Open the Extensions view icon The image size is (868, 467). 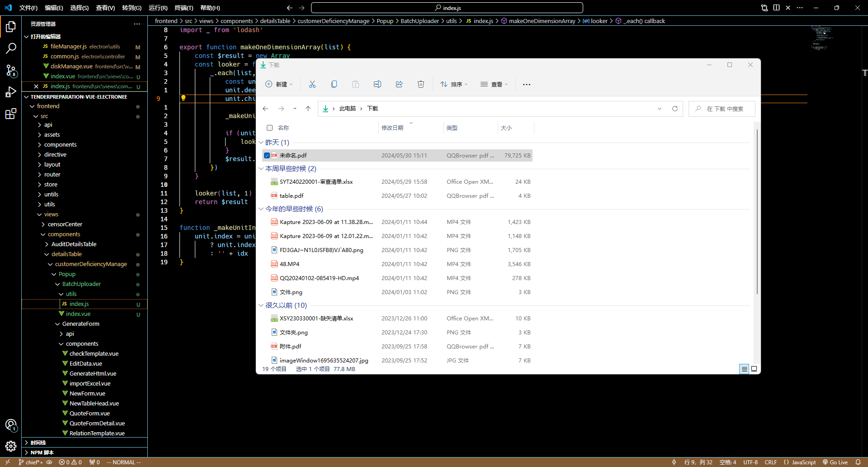(11, 114)
